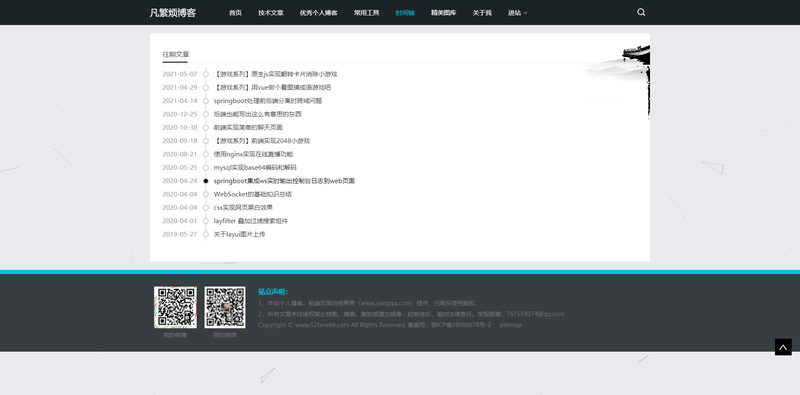Screen dimensions: 800x395
Task: Open article 原生js实现翻转卡片消除小游戏
Action: pos(276,74)
